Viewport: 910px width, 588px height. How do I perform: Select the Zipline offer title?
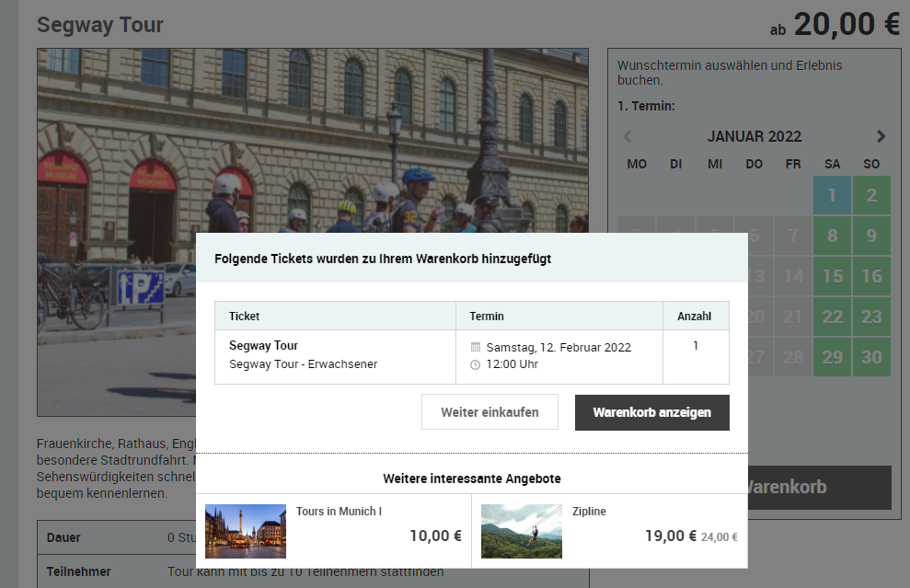point(589,512)
